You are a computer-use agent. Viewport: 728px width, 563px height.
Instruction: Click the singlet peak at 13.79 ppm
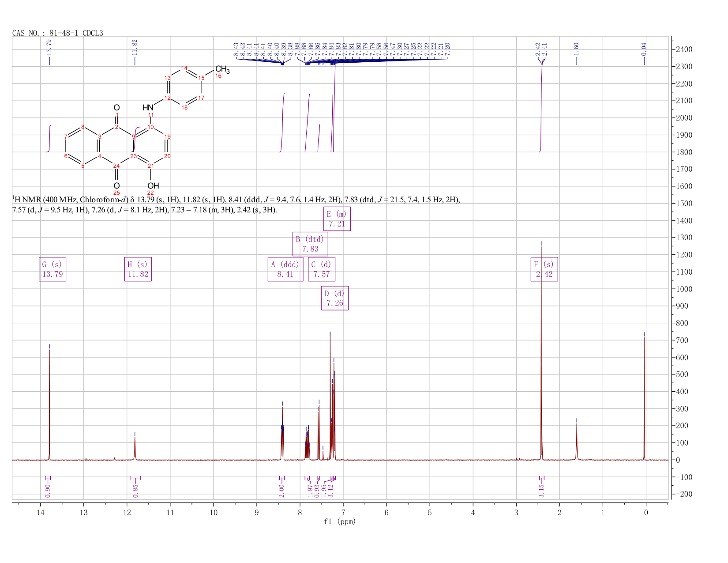click(49, 404)
